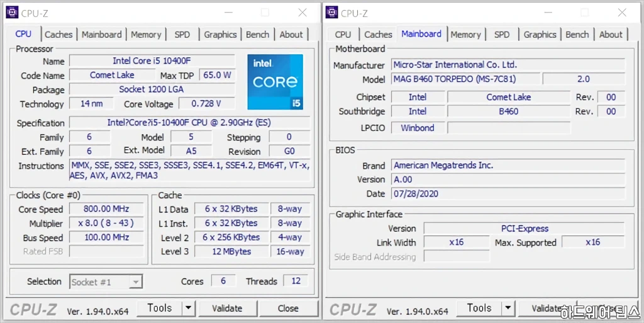The image size is (644, 323).
Task: Click the CPU-Z app icon in left window title bar
Action: point(12,13)
